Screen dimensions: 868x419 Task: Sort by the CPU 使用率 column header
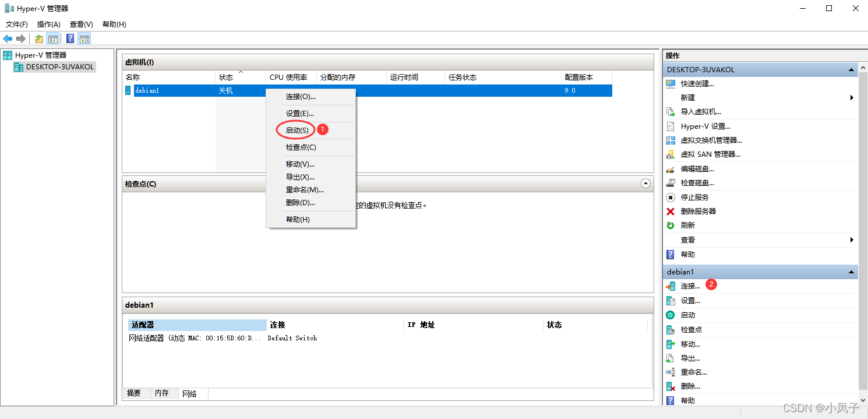click(291, 78)
